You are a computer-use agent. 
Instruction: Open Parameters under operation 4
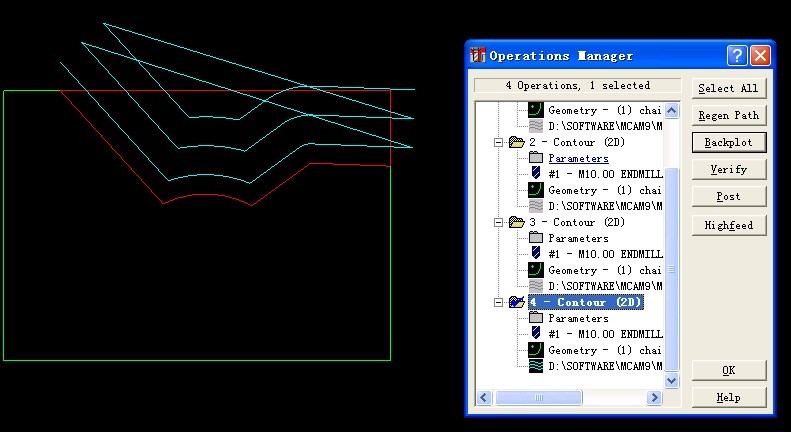click(x=579, y=318)
